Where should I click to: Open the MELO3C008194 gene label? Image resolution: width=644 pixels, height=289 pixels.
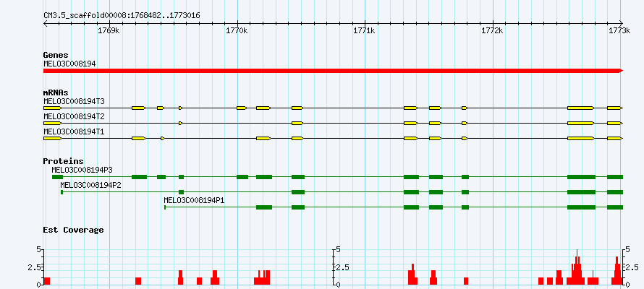click(x=69, y=64)
